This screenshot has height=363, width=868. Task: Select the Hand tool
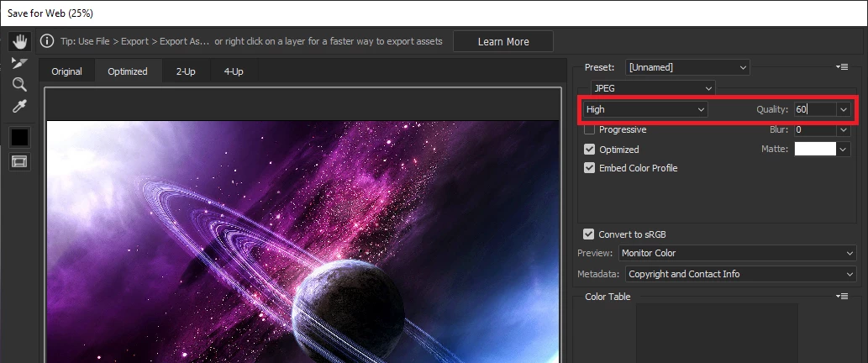pos(20,41)
